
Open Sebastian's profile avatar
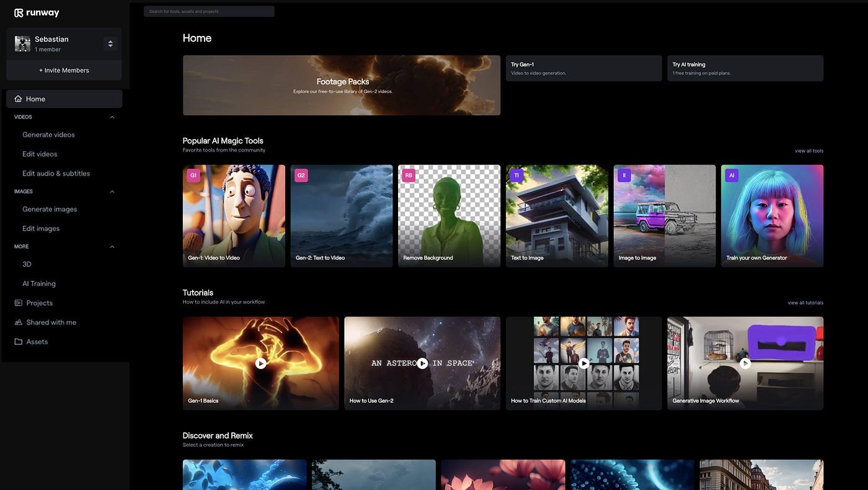[x=22, y=43]
